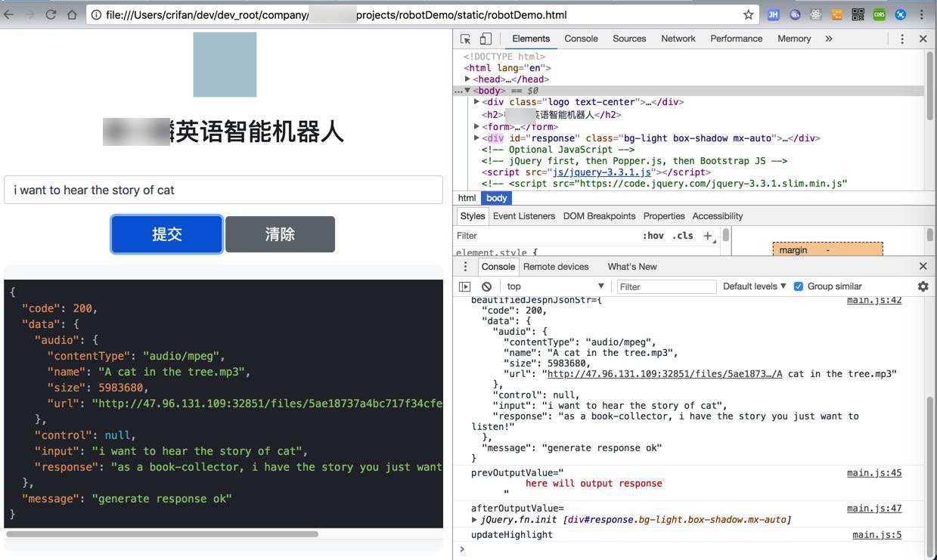Select the Styles pane tab
The image size is (937, 560).
(x=473, y=216)
